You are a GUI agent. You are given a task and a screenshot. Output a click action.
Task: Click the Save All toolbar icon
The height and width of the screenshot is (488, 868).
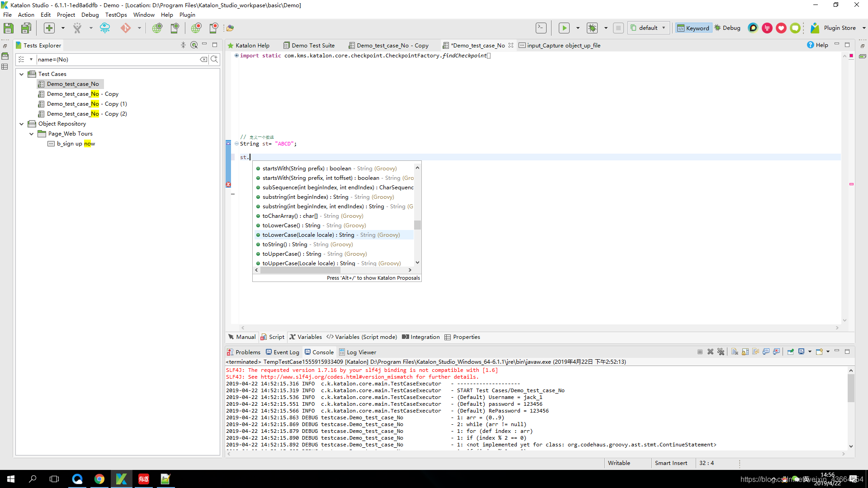[x=26, y=28]
